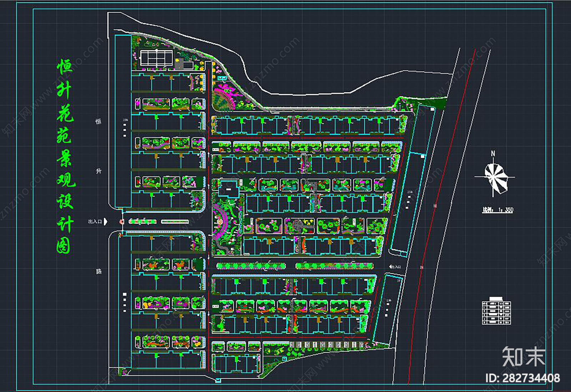Select the road label character 路

point(99,271)
